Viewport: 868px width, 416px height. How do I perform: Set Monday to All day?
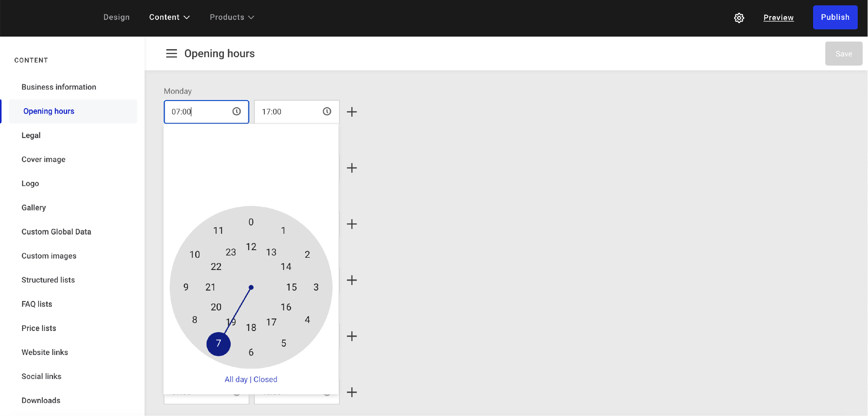(x=236, y=379)
